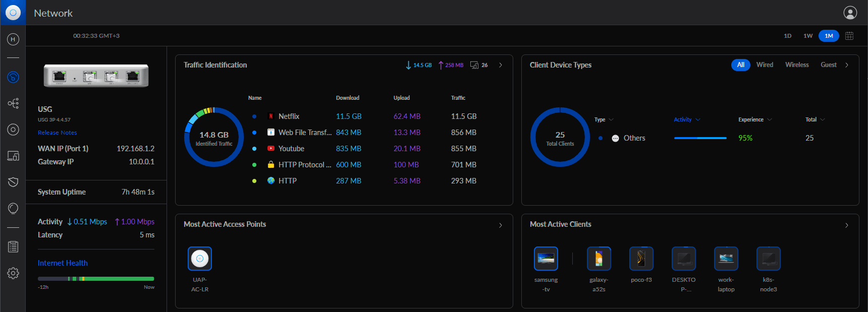The width and height of the screenshot is (868, 312).
Task: Sort by Activity column dropdown
Action: tap(687, 119)
